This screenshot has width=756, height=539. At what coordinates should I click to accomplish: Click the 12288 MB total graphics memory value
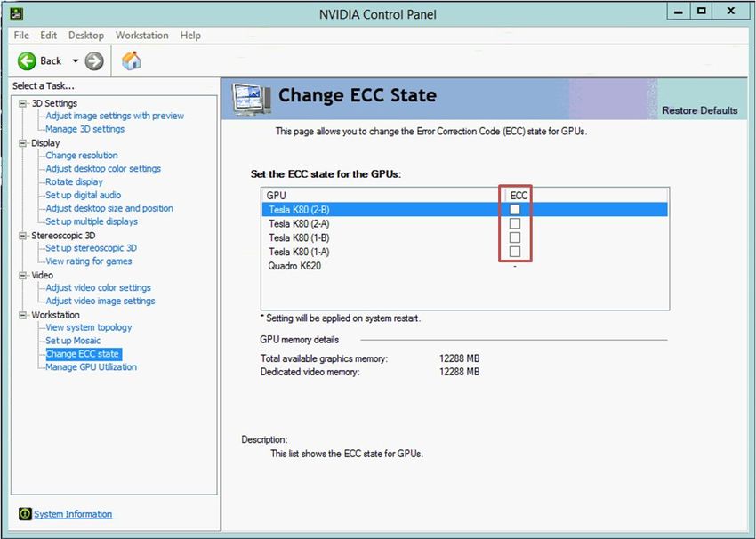460,358
